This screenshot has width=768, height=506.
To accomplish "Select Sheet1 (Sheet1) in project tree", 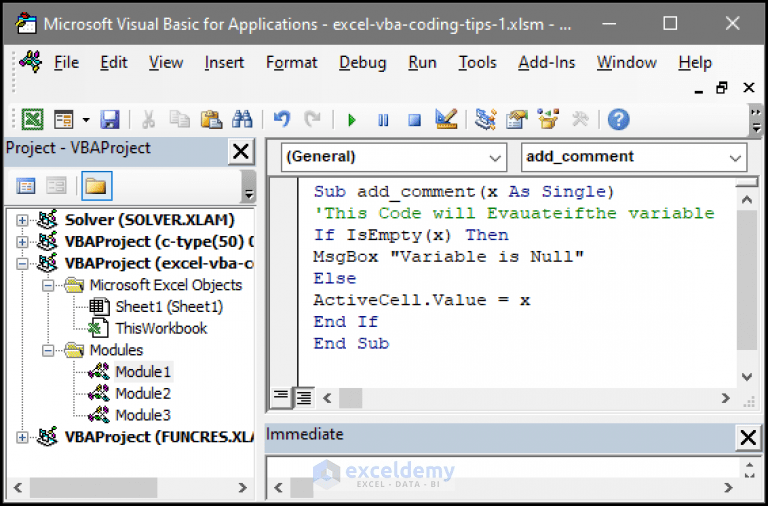I will [169, 307].
